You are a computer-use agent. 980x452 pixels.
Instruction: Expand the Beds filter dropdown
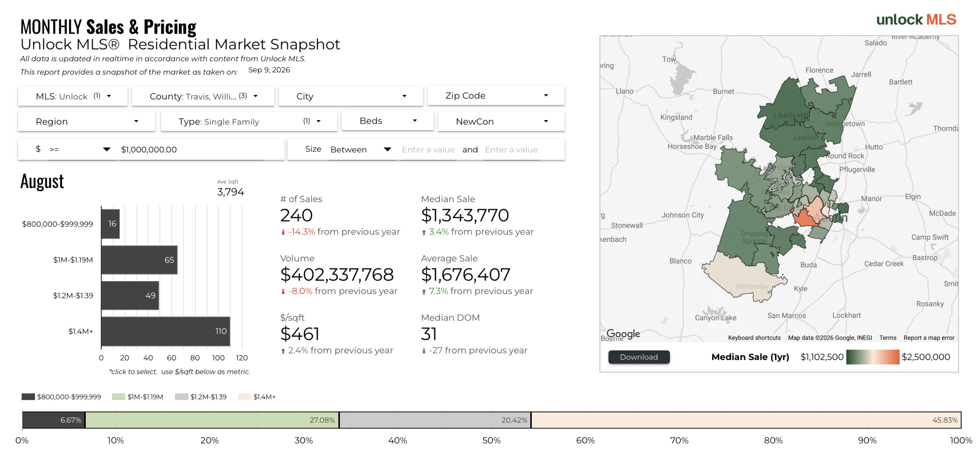coord(387,121)
